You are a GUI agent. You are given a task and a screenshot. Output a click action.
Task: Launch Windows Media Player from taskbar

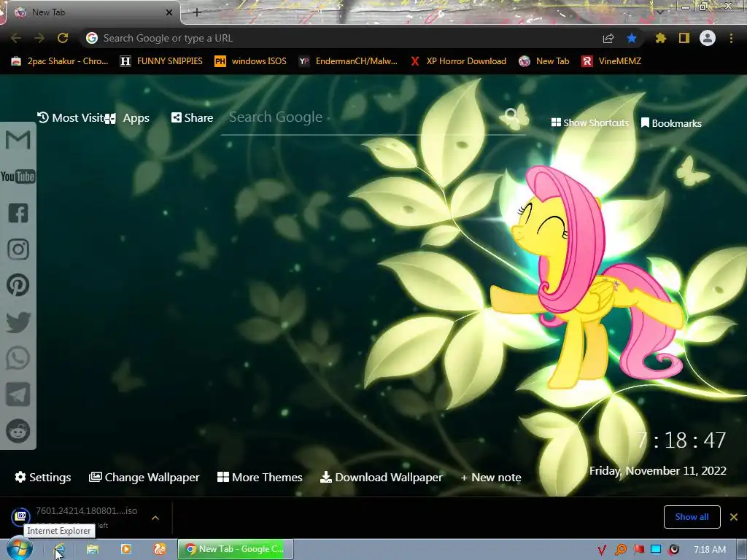[126, 549]
